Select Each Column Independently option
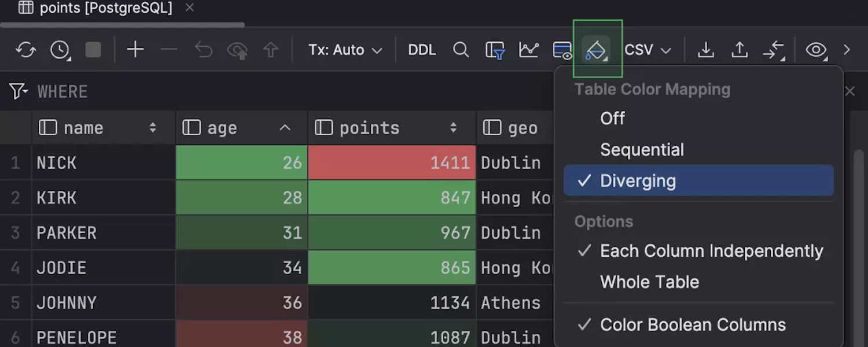 pos(711,250)
